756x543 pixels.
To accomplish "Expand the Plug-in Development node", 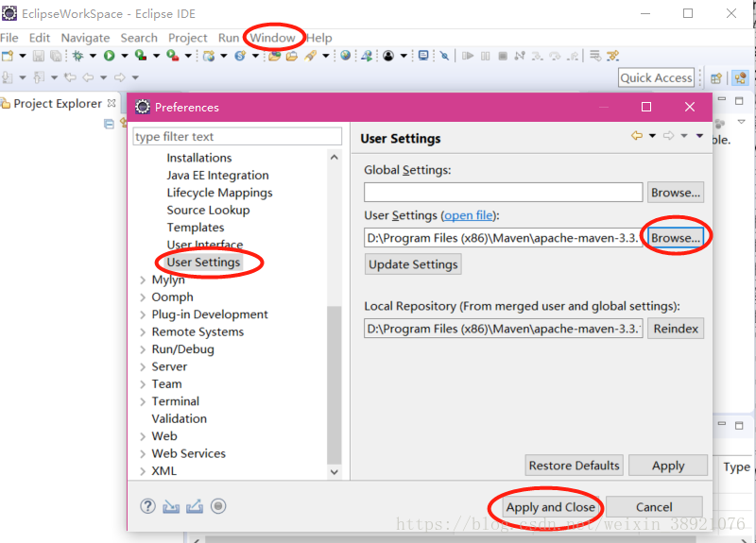I will [143, 314].
